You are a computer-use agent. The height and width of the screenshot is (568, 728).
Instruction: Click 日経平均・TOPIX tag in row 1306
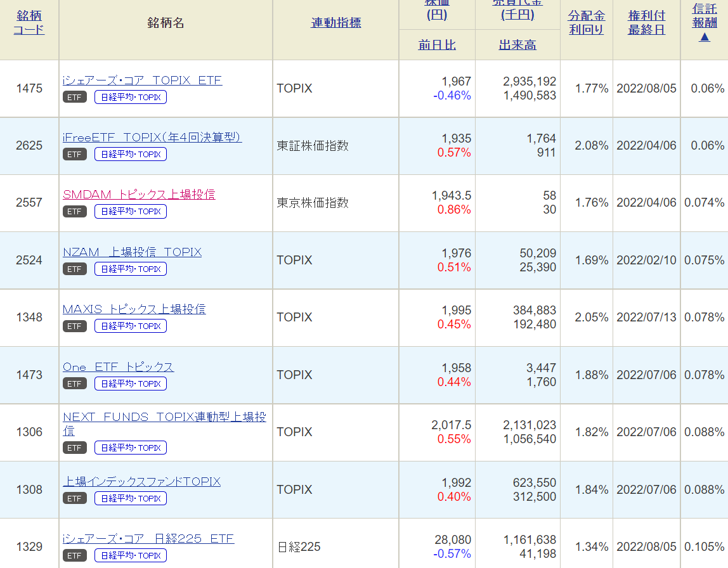click(131, 448)
